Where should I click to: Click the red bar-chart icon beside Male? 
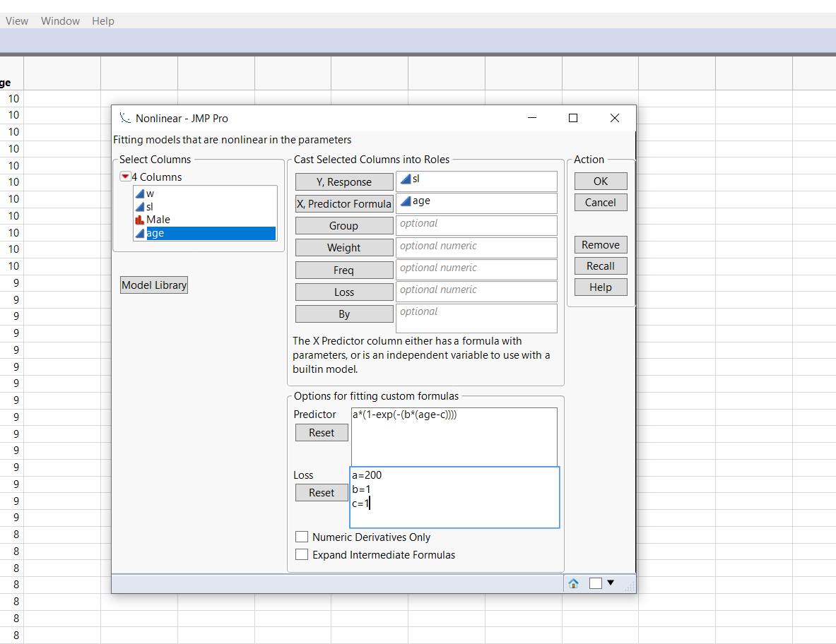(141, 220)
